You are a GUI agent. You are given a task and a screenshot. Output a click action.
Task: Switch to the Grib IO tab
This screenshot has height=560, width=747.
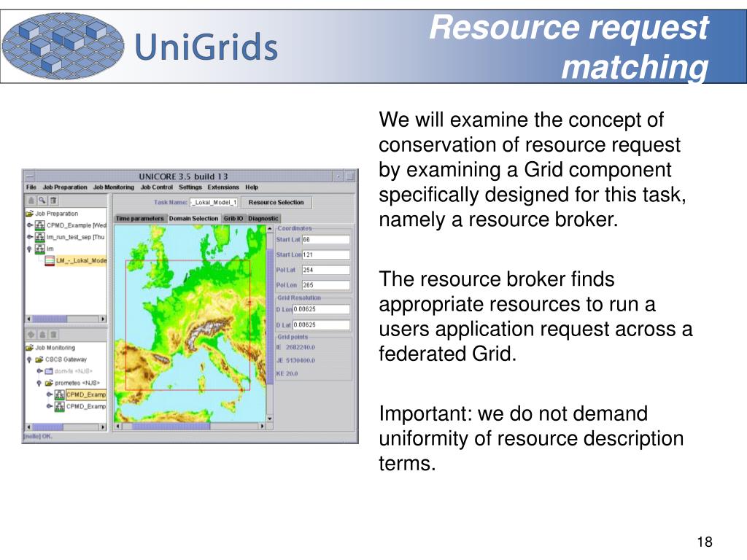[x=233, y=218]
